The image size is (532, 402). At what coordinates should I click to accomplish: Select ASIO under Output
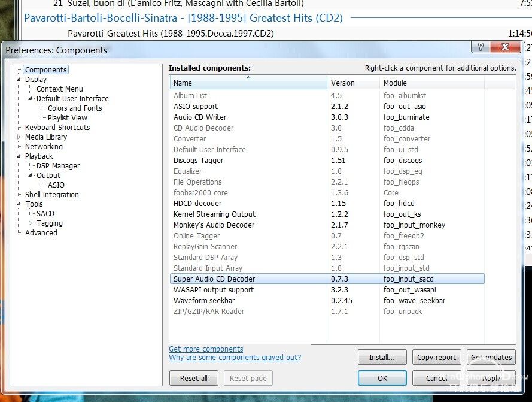56,185
